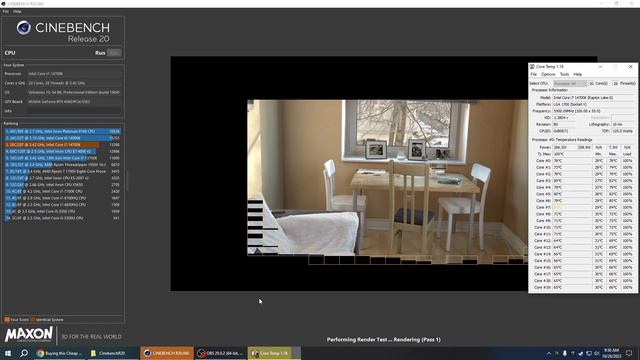Select the Core i9-14900K ranking row
Screen dimensions: 640x360
tap(62, 138)
